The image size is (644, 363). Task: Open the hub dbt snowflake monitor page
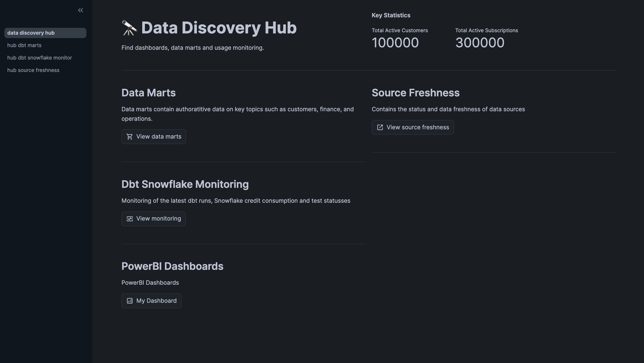pos(39,58)
